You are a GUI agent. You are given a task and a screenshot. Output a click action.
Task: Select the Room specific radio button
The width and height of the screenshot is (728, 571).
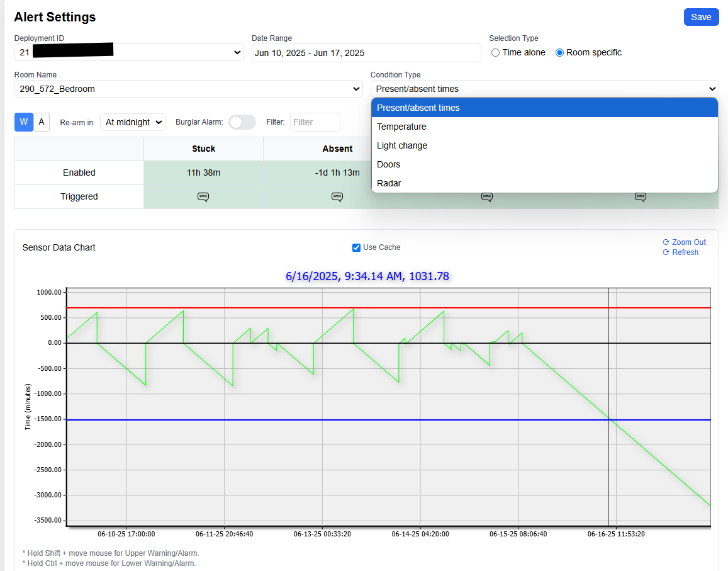click(559, 53)
